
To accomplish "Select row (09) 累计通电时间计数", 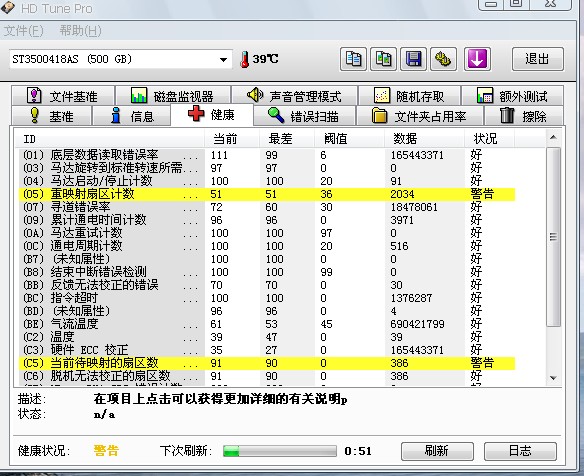I will (x=267, y=220).
